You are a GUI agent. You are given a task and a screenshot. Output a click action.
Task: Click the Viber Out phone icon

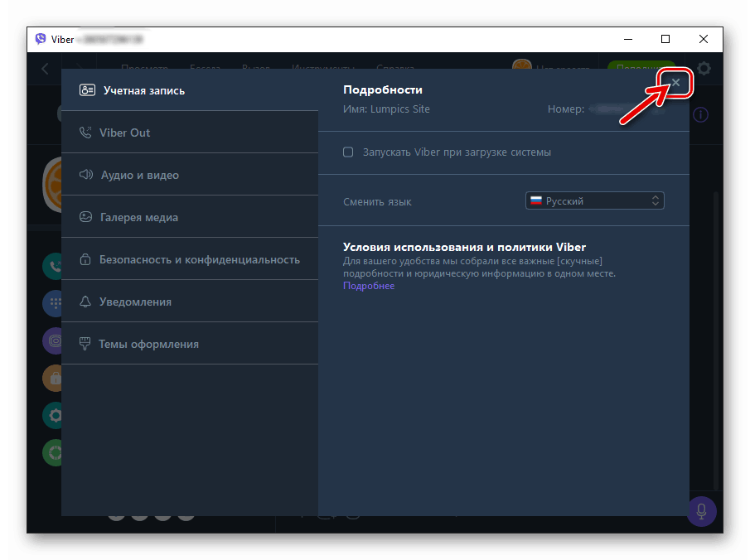click(85, 133)
